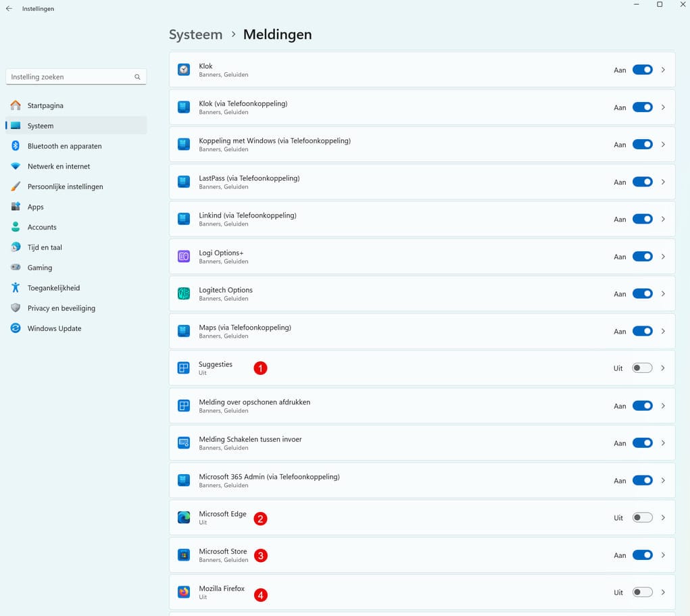This screenshot has height=616, width=690.
Task: Click the Microsoft Edge icon
Action: [x=184, y=517]
